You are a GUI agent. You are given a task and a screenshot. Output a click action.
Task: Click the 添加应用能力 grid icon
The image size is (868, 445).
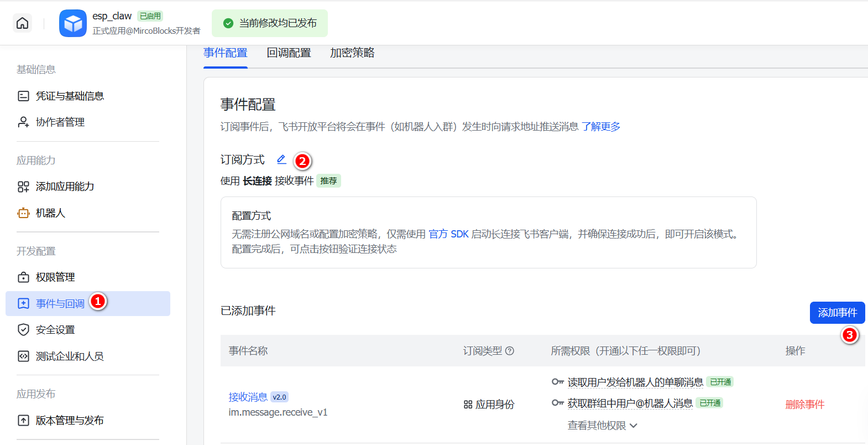click(x=23, y=187)
